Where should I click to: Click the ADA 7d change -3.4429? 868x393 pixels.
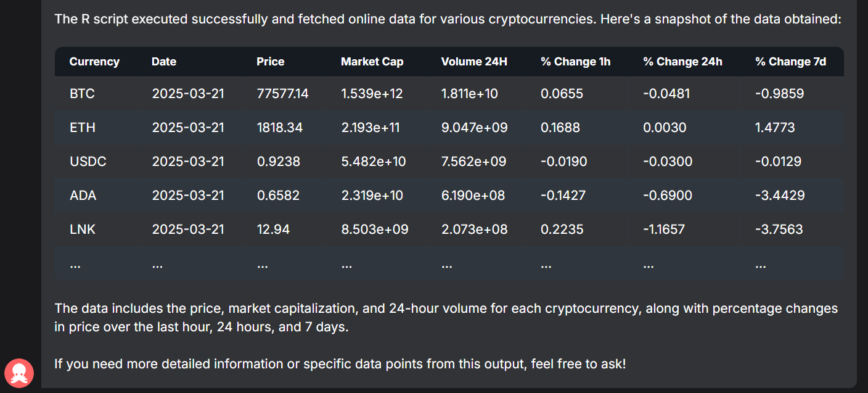[780, 196]
